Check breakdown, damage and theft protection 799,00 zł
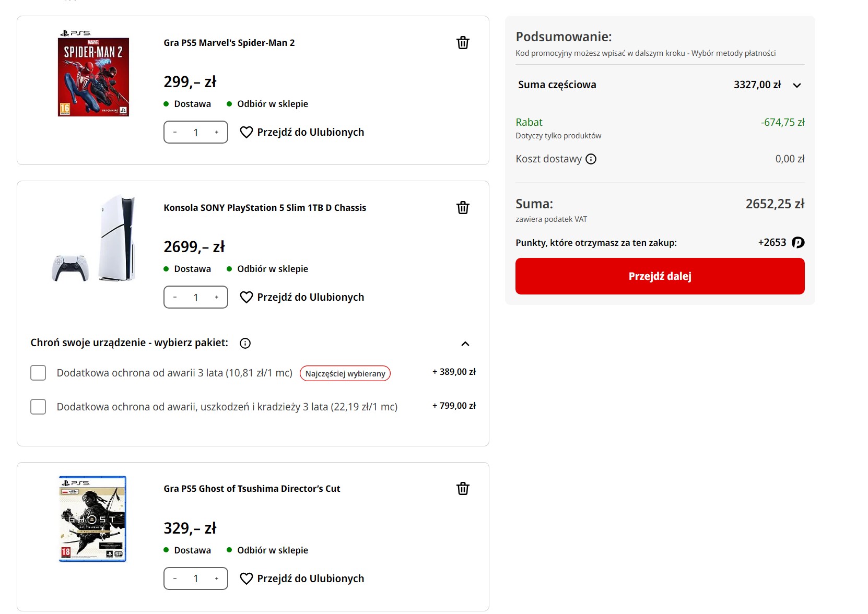Screen dimensions: 868x614 pyautogui.click(x=38, y=407)
